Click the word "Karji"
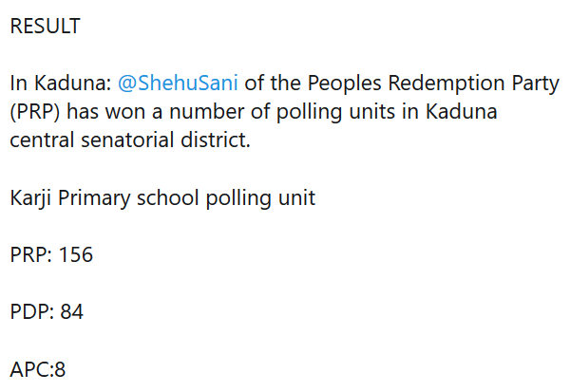 pyautogui.click(x=32, y=198)
